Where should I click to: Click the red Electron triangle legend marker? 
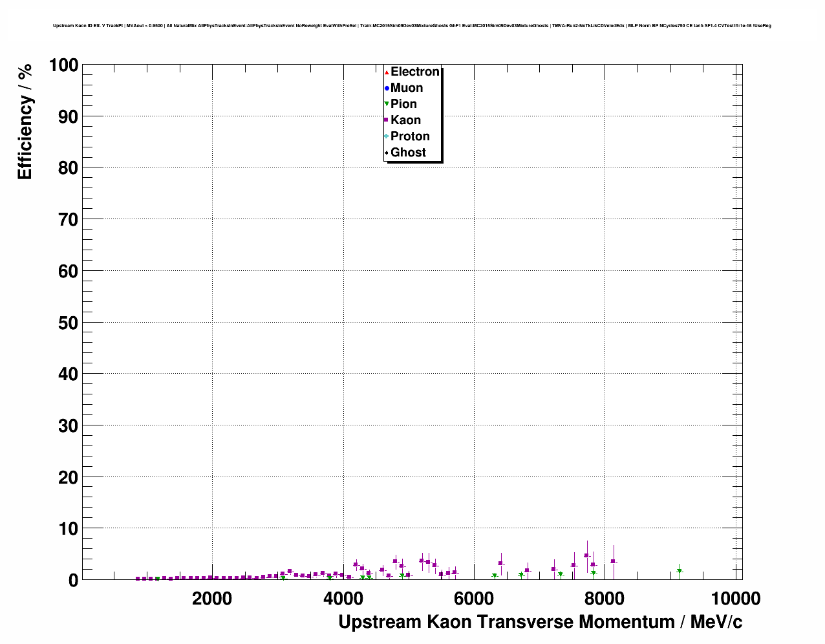click(387, 72)
